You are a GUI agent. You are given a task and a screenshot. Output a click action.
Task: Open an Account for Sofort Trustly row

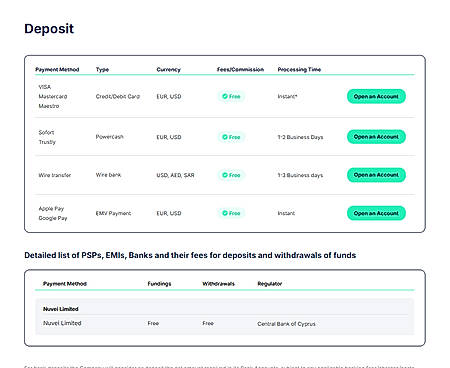click(x=376, y=137)
